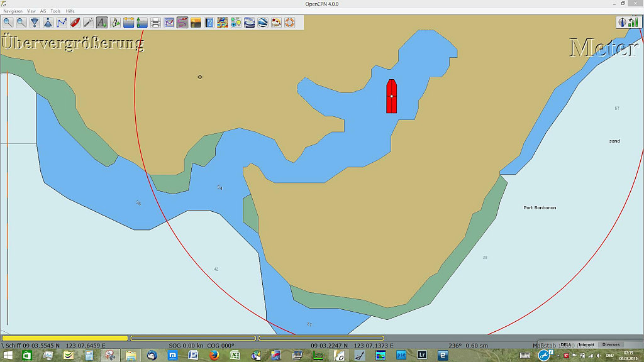Screen dimensions: 644x362
Task: Open Firefox from the Windows taskbar
Action: pyautogui.click(x=214, y=356)
